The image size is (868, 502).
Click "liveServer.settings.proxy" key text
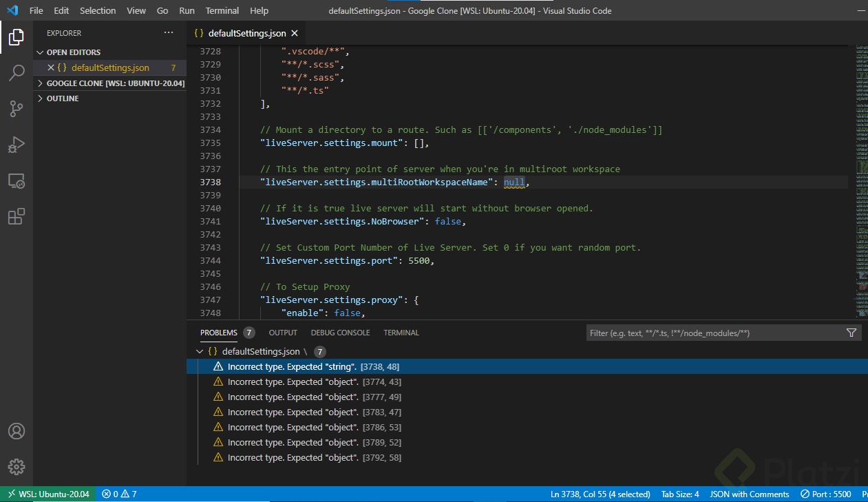point(332,300)
